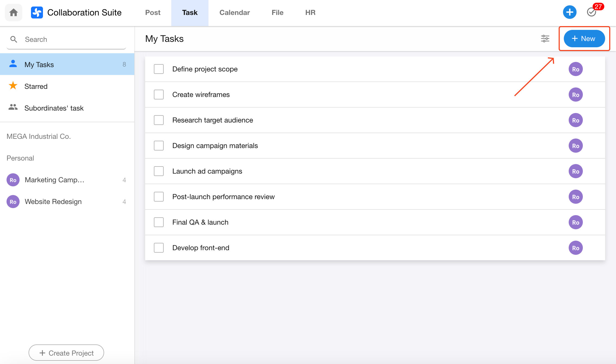Check the Define project scope checkbox
The width and height of the screenshot is (616, 364).
[159, 69]
